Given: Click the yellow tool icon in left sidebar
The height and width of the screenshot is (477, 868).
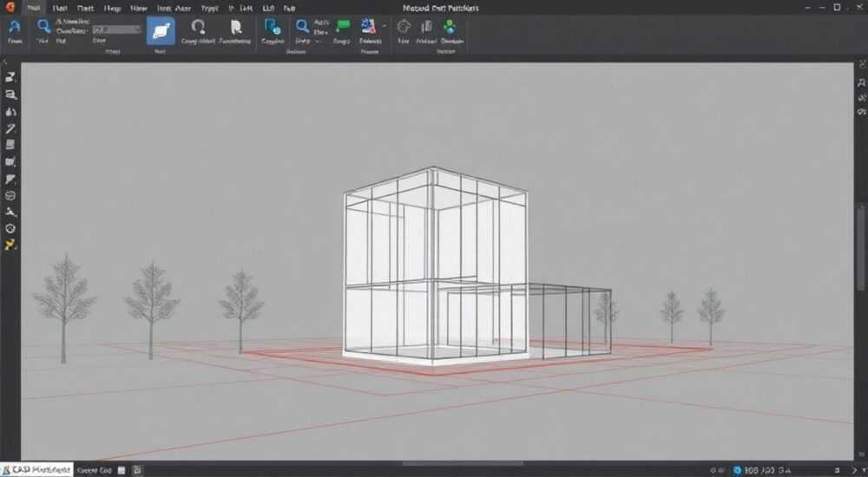Looking at the screenshot, I should point(10,245).
